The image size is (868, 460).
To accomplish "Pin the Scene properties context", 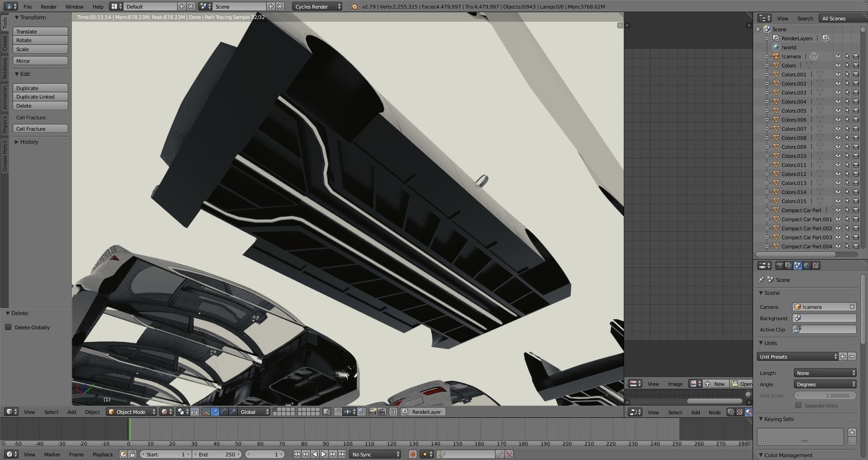I will pyautogui.click(x=761, y=280).
